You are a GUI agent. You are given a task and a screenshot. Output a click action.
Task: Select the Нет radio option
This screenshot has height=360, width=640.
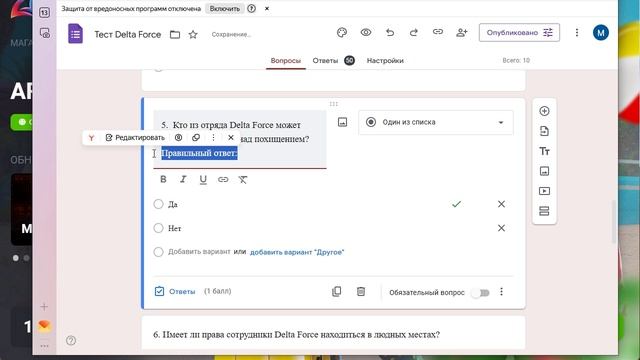(158, 228)
